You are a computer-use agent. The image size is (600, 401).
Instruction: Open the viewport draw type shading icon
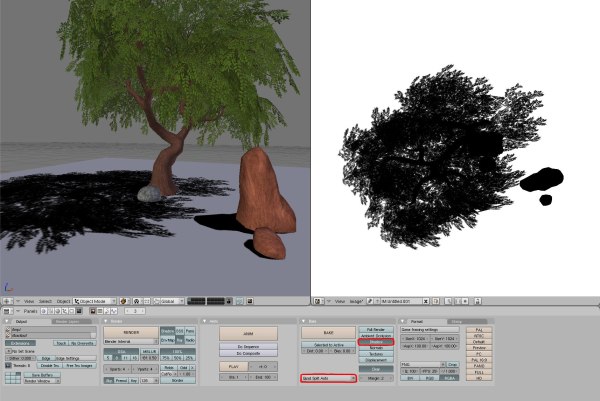pyautogui.click(x=123, y=302)
